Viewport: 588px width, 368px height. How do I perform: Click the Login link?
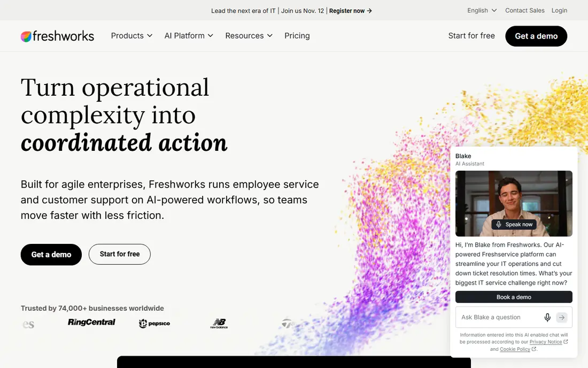coord(559,11)
